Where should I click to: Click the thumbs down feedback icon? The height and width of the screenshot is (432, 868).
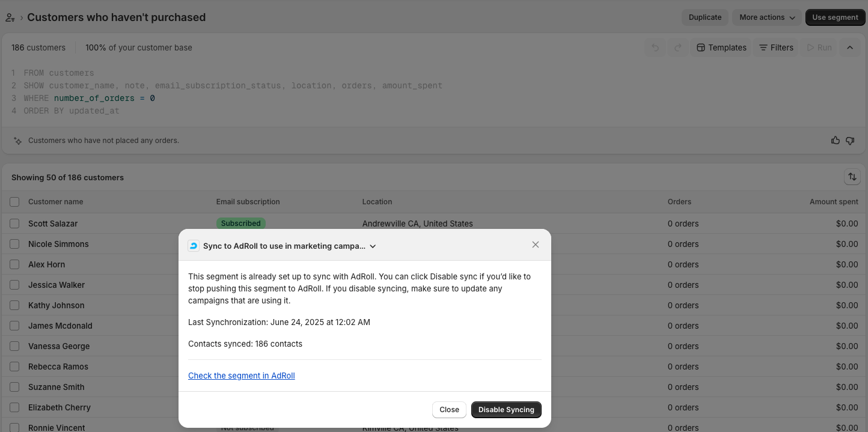(850, 141)
